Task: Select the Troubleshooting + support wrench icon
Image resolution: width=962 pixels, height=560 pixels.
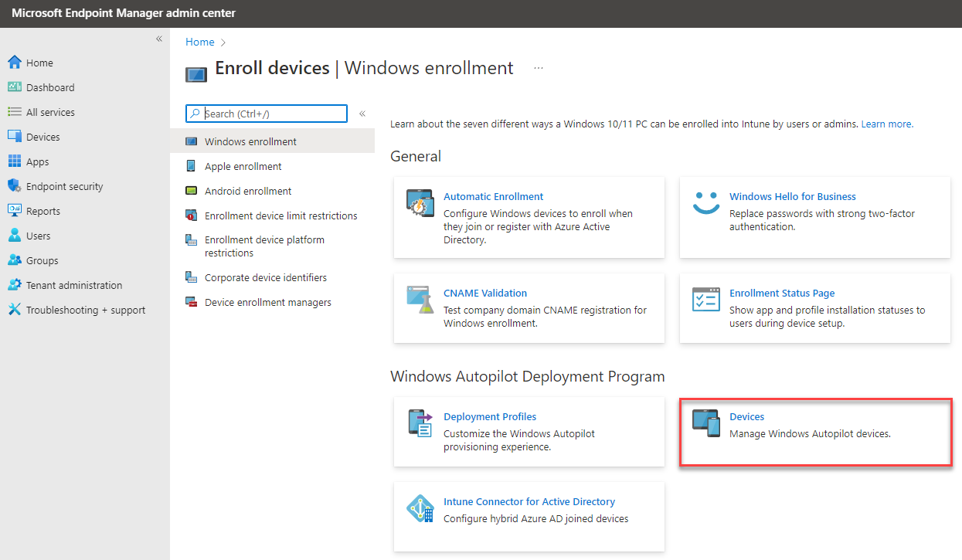Action: point(15,309)
